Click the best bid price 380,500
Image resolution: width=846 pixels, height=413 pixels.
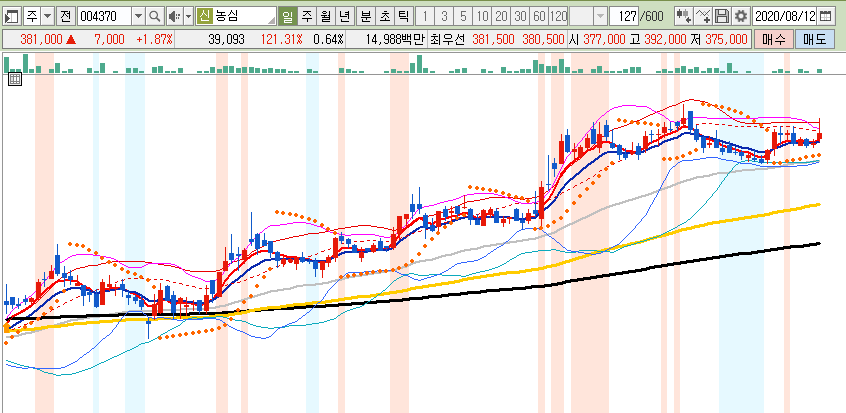click(x=543, y=39)
